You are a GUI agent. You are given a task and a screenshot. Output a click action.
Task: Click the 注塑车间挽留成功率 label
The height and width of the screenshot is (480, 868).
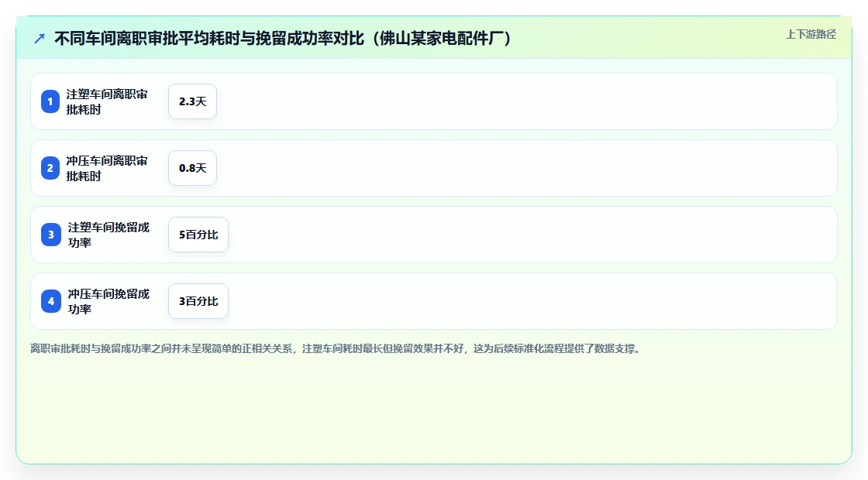(x=109, y=235)
